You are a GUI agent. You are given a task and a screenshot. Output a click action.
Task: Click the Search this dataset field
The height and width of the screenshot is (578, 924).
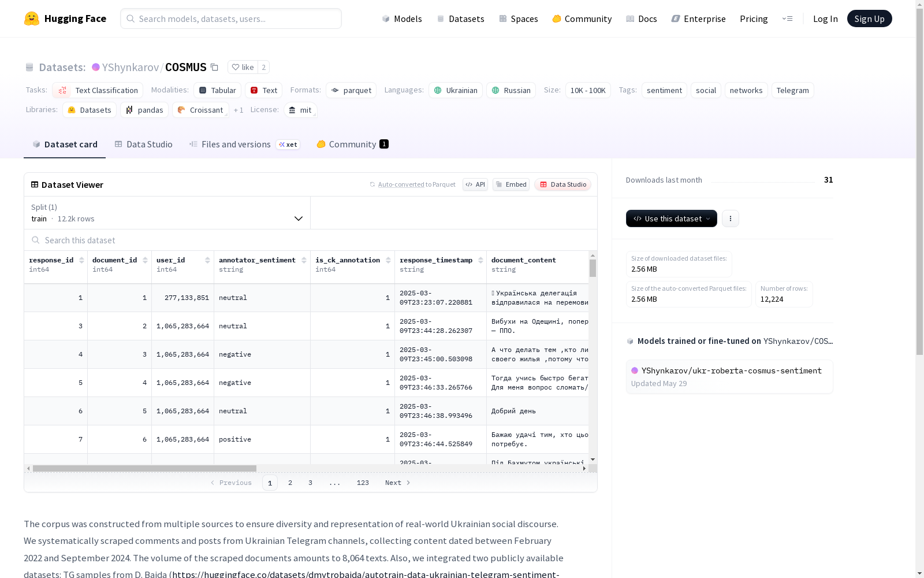click(x=311, y=240)
